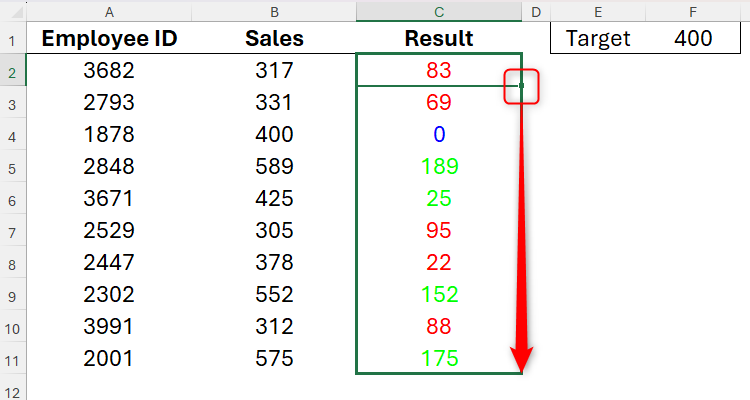Viewport: 750px width, 400px height.
Task: Select the result cell showing 175
Action: (439, 358)
